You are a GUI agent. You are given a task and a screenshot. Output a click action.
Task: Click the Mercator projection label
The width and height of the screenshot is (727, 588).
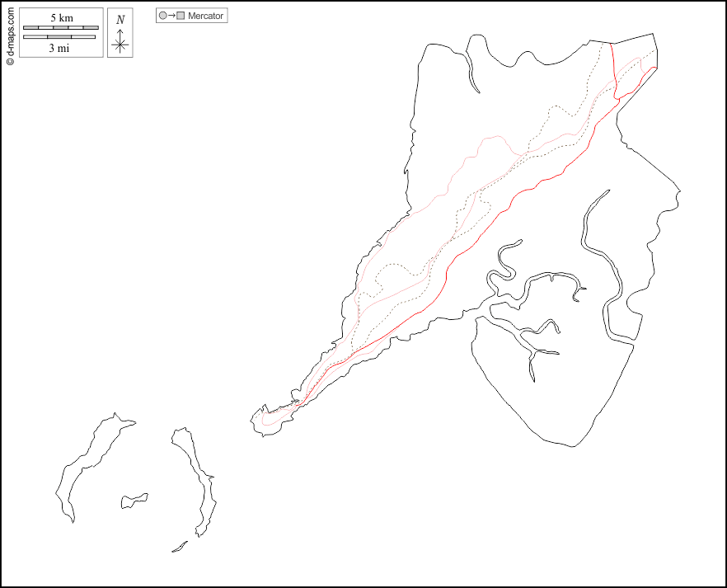point(205,16)
